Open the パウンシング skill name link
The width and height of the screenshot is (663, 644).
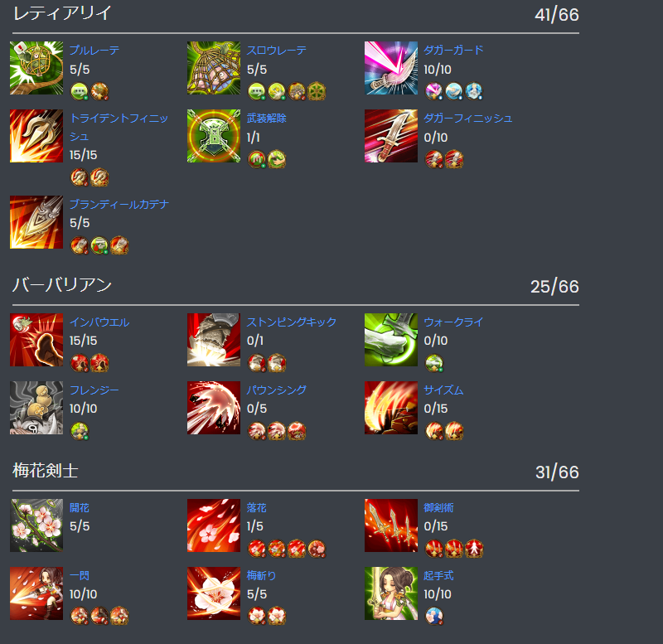tap(277, 390)
